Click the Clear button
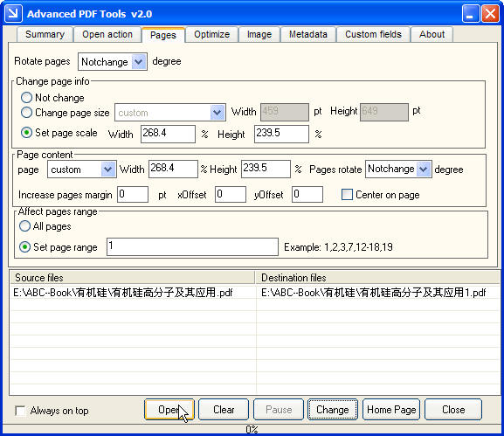This screenshot has width=504, height=436. coord(224,410)
